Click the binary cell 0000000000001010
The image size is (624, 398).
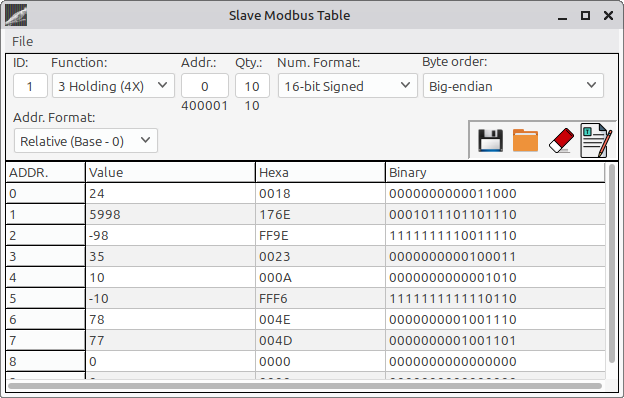(495, 277)
